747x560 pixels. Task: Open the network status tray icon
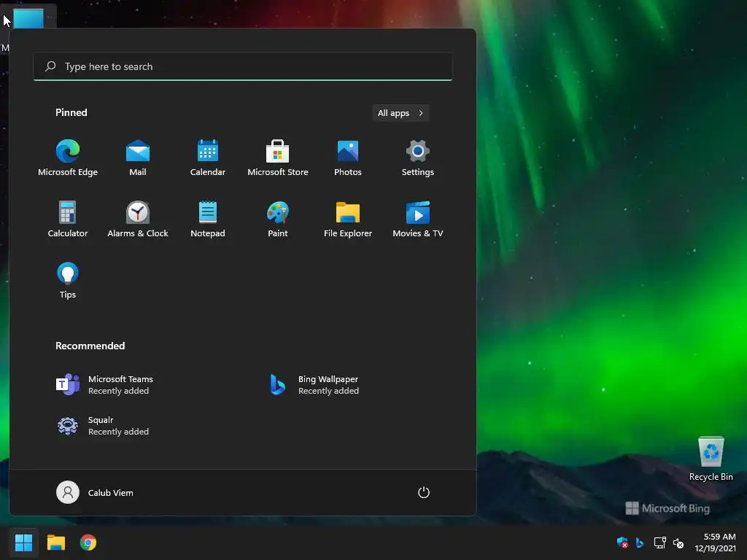tap(659, 542)
